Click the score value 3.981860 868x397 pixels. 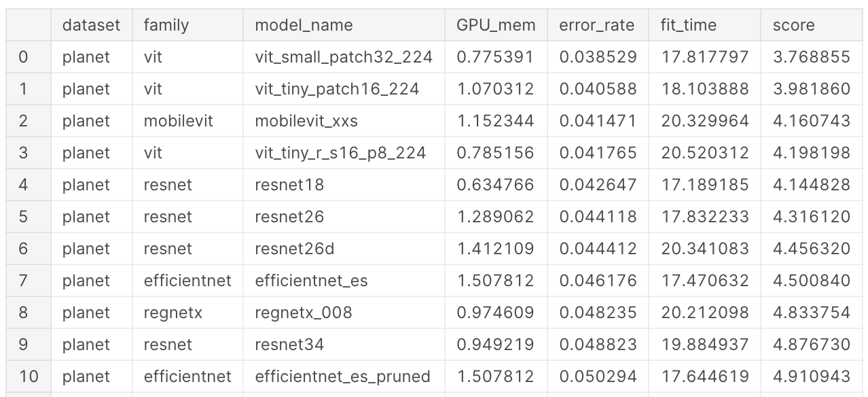(812, 89)
